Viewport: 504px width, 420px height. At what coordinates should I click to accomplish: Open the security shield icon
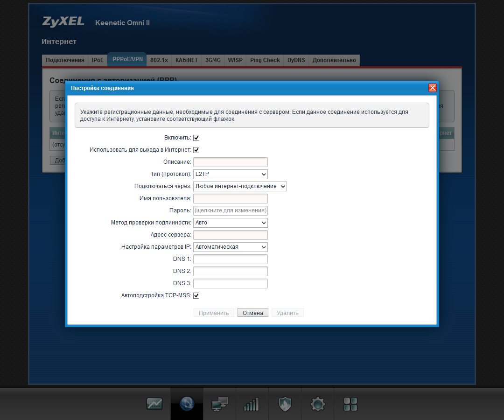[x=285, y=404]
